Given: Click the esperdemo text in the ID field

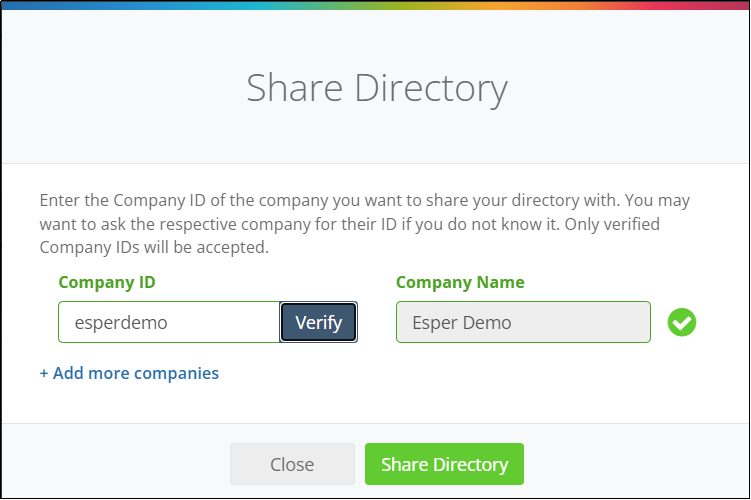Looking at the screenshot, I should [x=121, y=323].
